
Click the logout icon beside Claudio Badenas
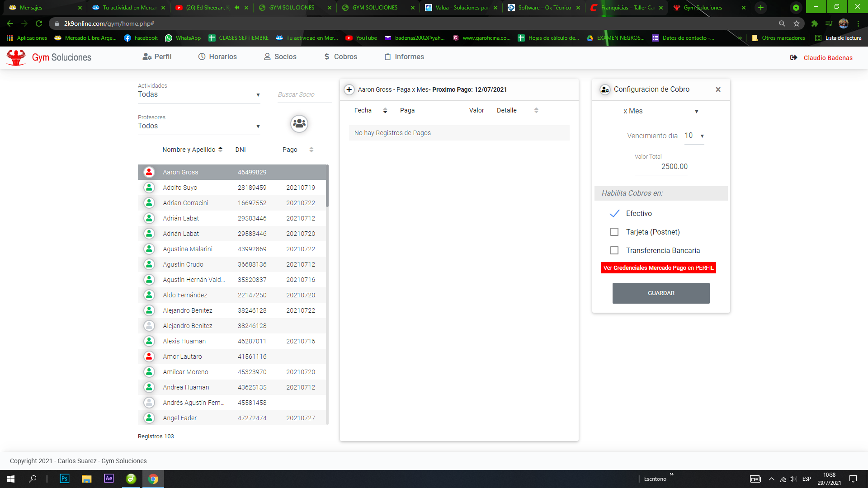(x=793, y=57)
